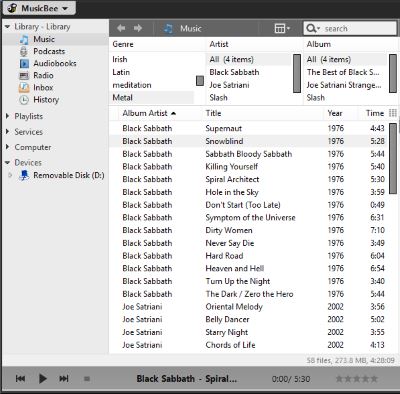Click the Music tab in the header

(x=183, y=28)
